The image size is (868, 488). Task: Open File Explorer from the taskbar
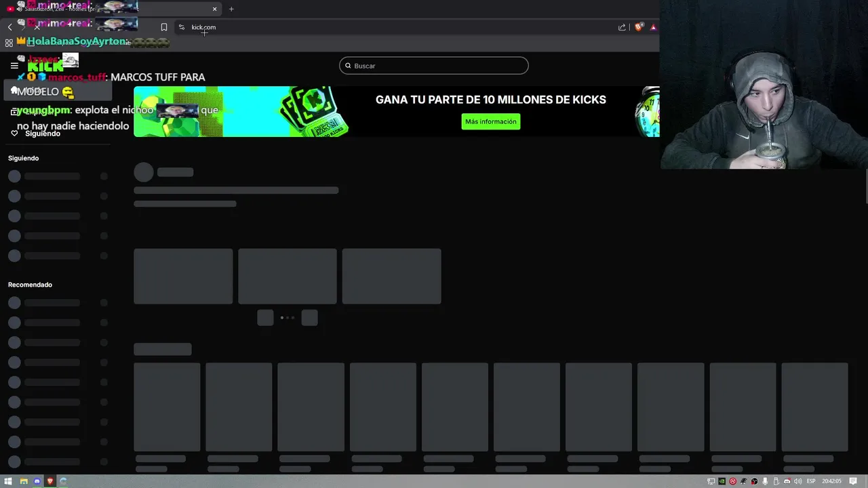pos(24,481)
